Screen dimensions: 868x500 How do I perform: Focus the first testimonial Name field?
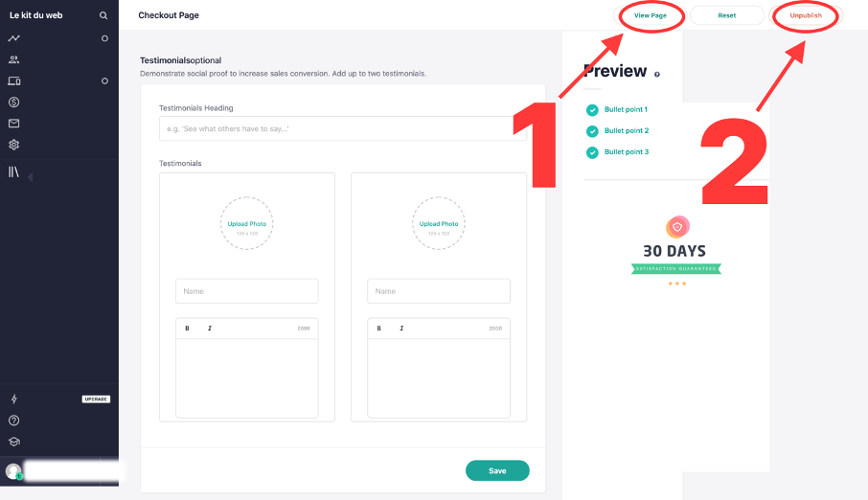(247, 291)
